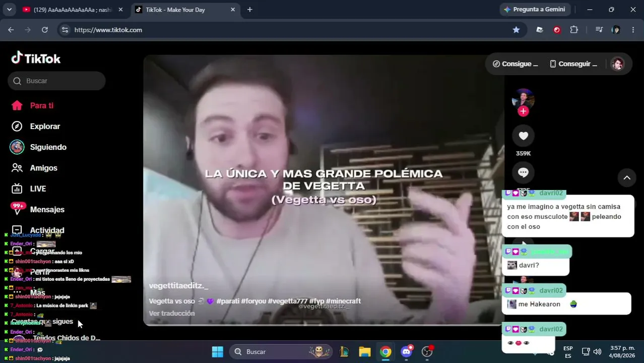Open the Chrome tab search dropdown

point(9,10)
